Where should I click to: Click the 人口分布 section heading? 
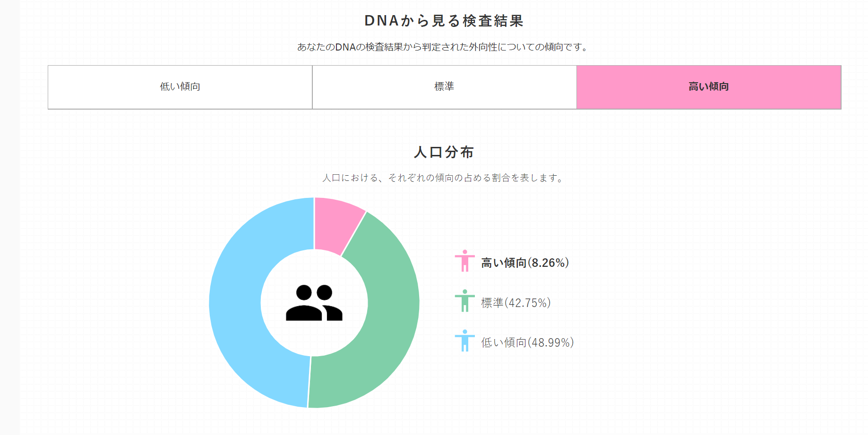[x=444, y=152]
